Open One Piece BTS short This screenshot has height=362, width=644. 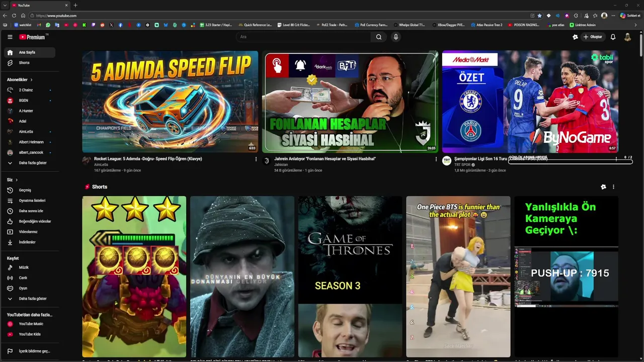coord(458,277)
